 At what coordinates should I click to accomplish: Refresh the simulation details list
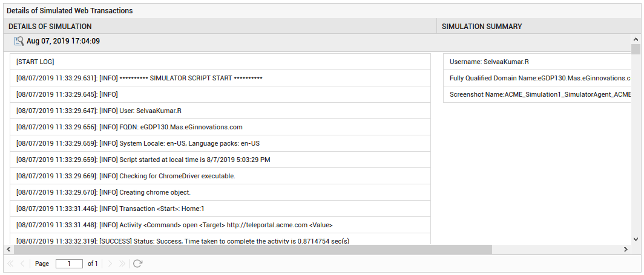pyautogui.click(x=137, y=264)
